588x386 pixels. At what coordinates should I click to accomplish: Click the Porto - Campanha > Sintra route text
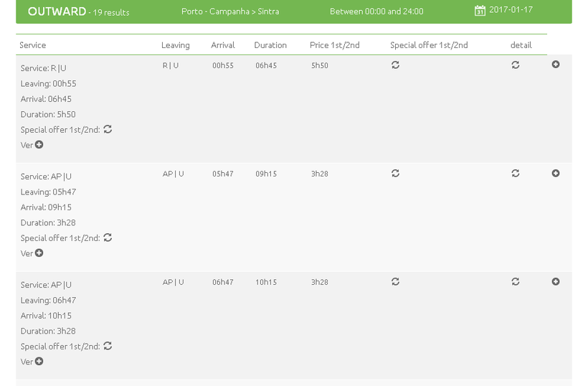230,11
